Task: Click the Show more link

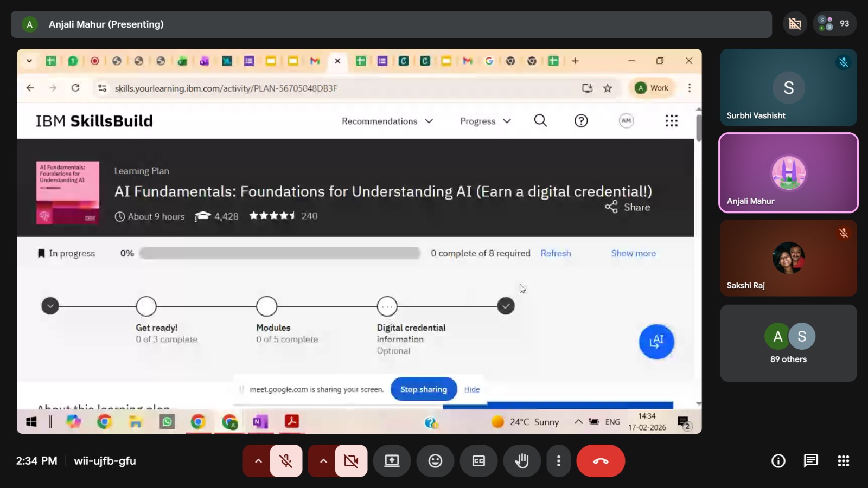Action: click(x=633, y=253)
